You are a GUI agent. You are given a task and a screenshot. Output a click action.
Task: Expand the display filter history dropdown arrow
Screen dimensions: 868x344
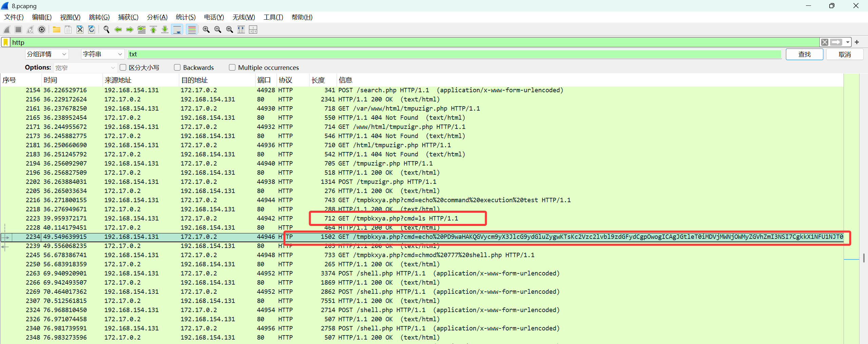click(848, 42)
